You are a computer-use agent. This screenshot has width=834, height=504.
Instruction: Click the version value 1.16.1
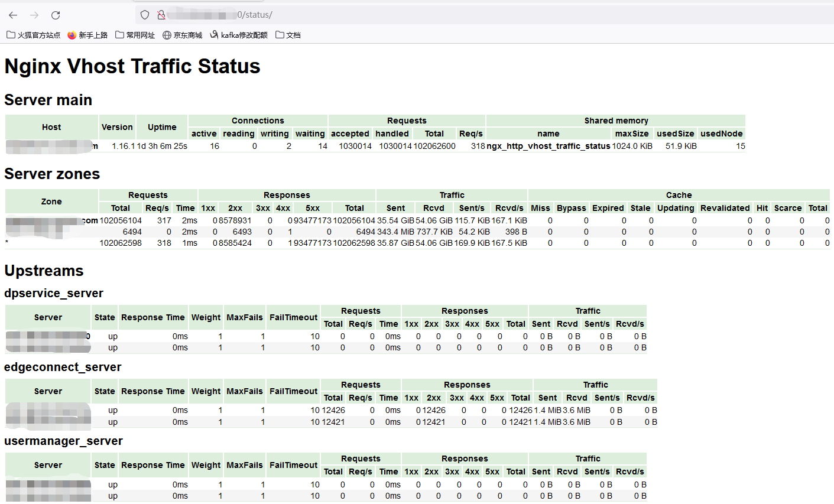pos(124,146)
